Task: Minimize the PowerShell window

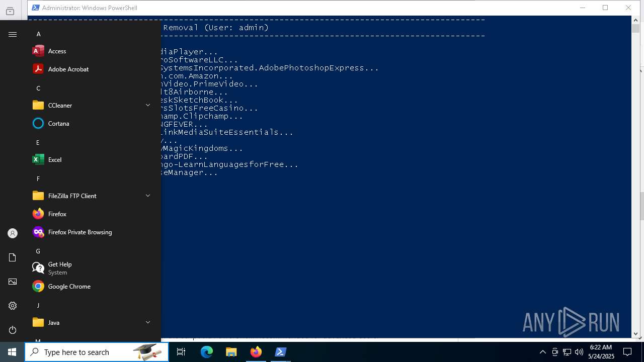Action: [x=583, y=8]
